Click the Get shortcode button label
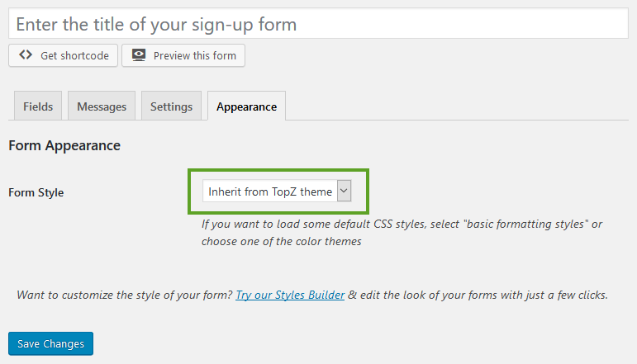Image resolution: width=637 pixels, height=364 pixels. [74, 55]
